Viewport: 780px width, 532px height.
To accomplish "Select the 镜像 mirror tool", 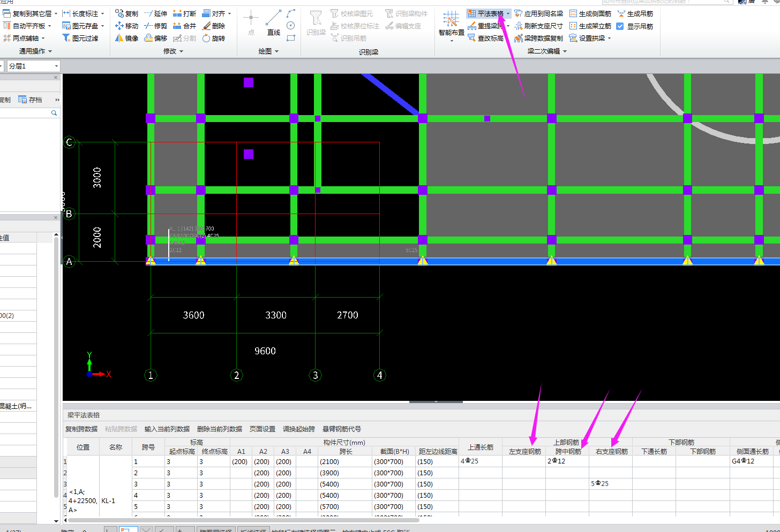I will point(127,38).
